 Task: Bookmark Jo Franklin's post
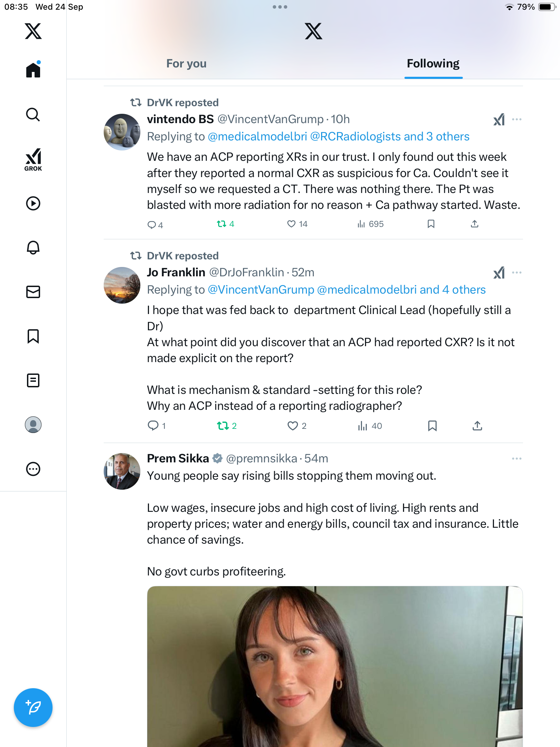[x=432, y=426]
